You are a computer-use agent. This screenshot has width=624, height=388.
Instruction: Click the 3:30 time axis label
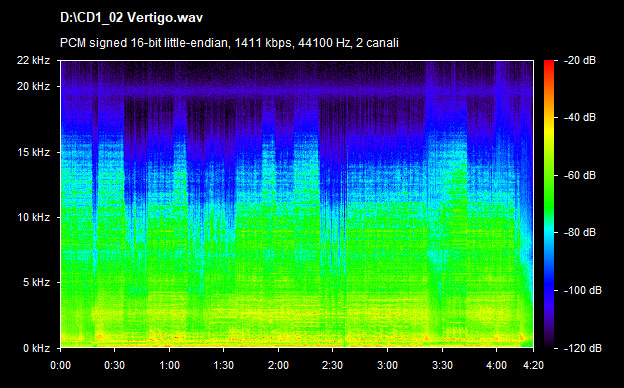point(442,365)
